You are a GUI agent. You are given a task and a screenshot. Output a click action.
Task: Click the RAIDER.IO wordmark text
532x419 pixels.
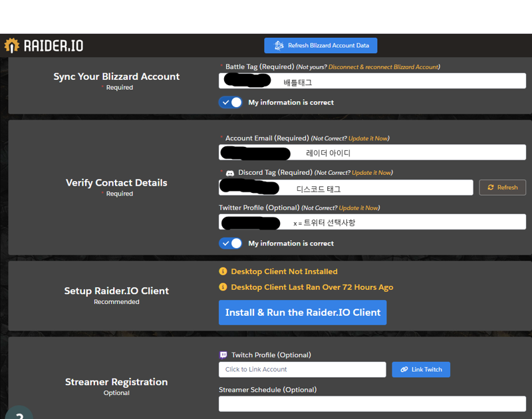[54, 46]
